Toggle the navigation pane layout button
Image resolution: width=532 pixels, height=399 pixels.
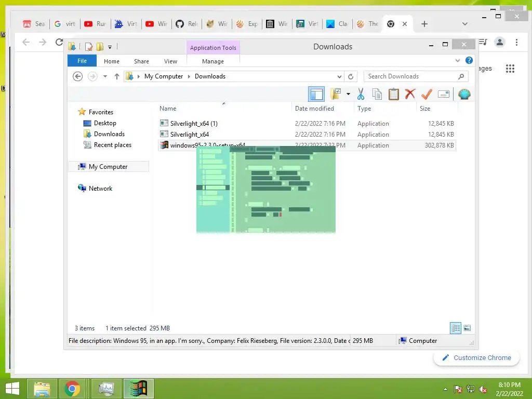[x=316, y=94]
